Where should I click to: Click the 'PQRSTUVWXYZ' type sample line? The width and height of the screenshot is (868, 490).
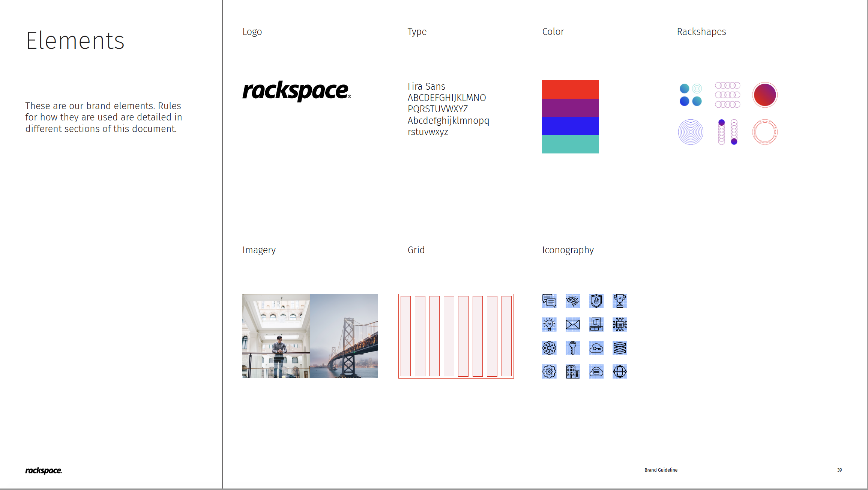[x=438, y=109]
